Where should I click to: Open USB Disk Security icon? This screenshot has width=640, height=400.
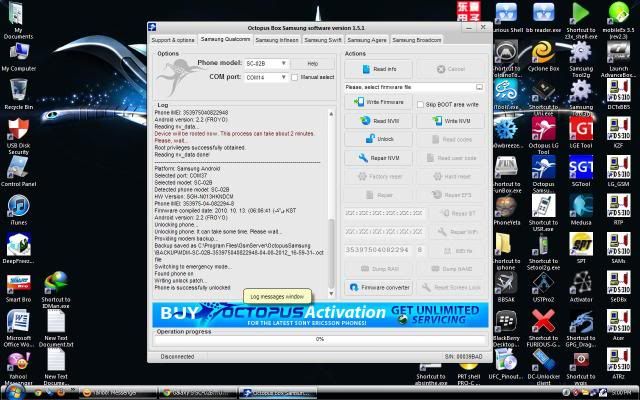18,136
